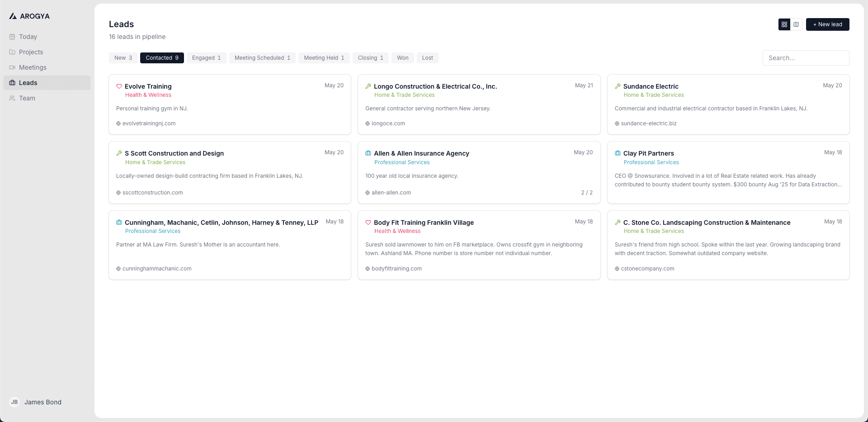
Task: Open Cunningham, Machanic, Cetlin lead title
Action: (222, 223)
